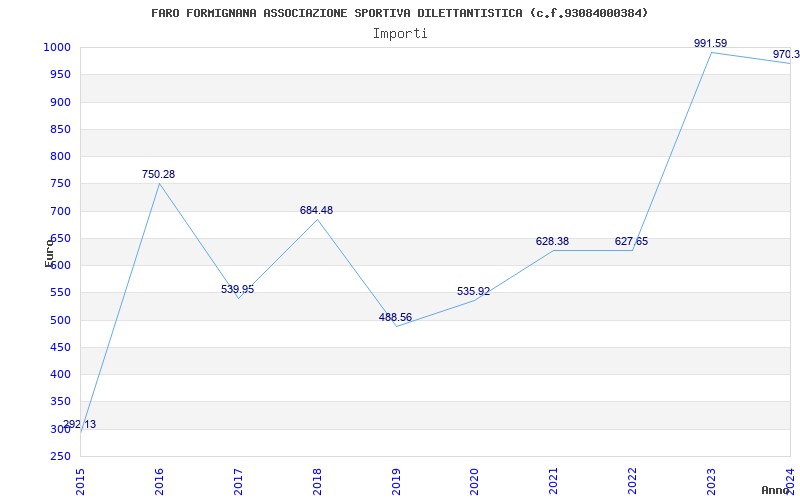Click the 2017 x-axis year label
This screenshot has width=800, height=500.
point(238,481)
